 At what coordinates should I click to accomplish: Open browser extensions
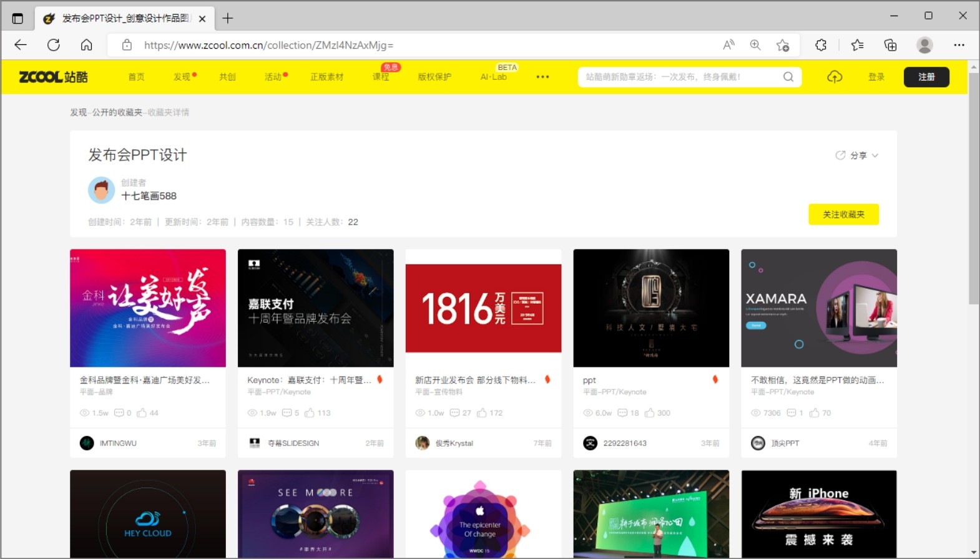pos(821,45)
